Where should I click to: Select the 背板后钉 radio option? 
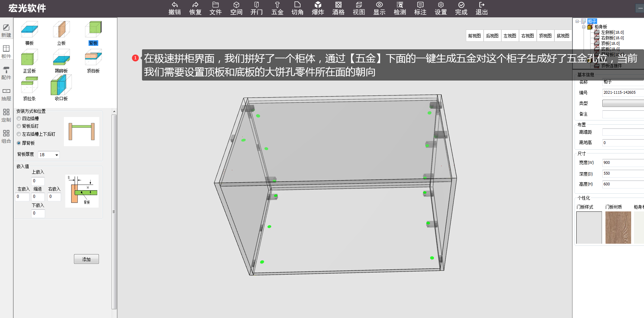19,126
